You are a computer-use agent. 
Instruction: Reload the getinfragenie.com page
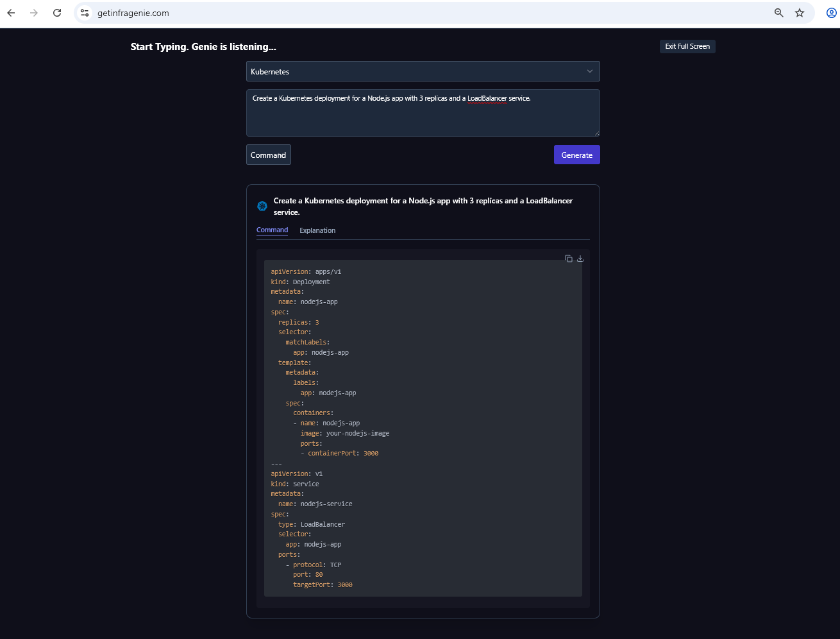[57, 13]
